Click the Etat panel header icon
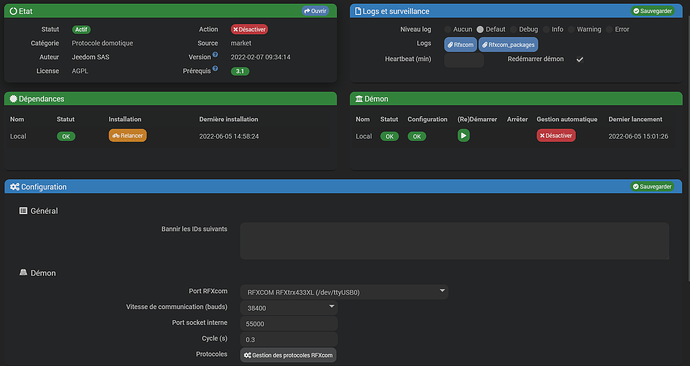The height and width of the screenshot is (366, 690). [x=13, y=11]
